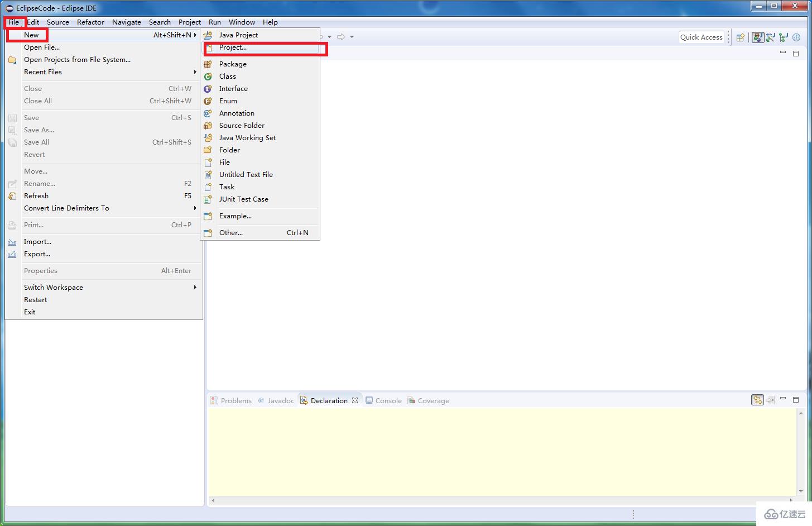Screen dimensions: 812x526
Task: Create a new Class
Action: (260, 76)
